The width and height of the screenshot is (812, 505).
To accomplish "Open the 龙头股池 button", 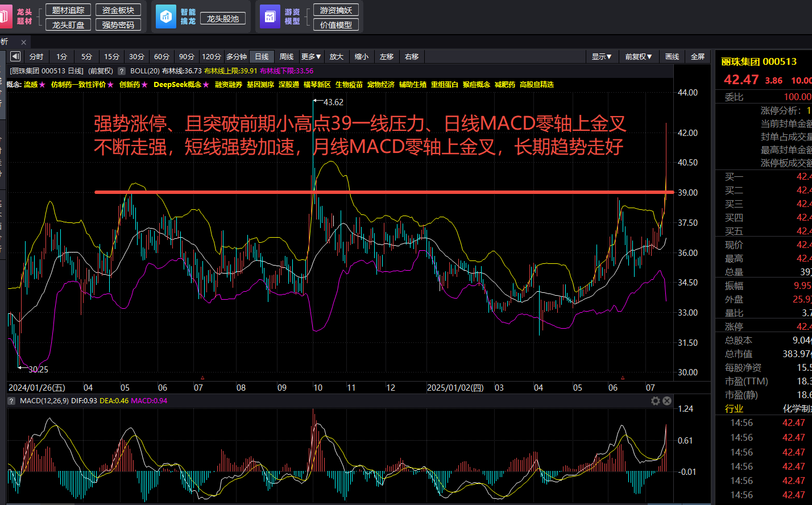I will [x=223, y=19].
